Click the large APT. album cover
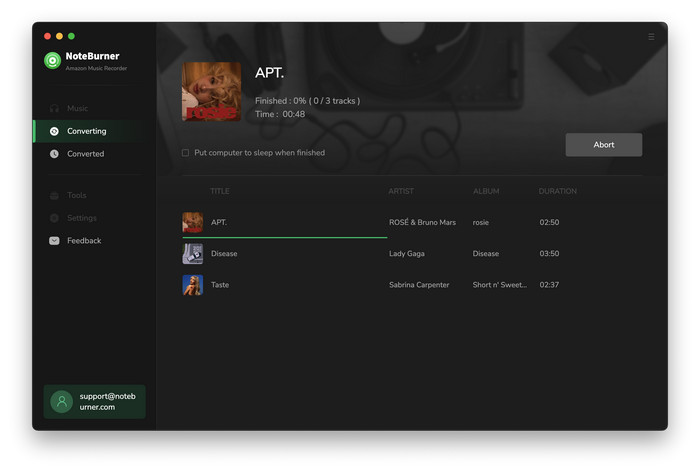 click(x=211, y=91)
